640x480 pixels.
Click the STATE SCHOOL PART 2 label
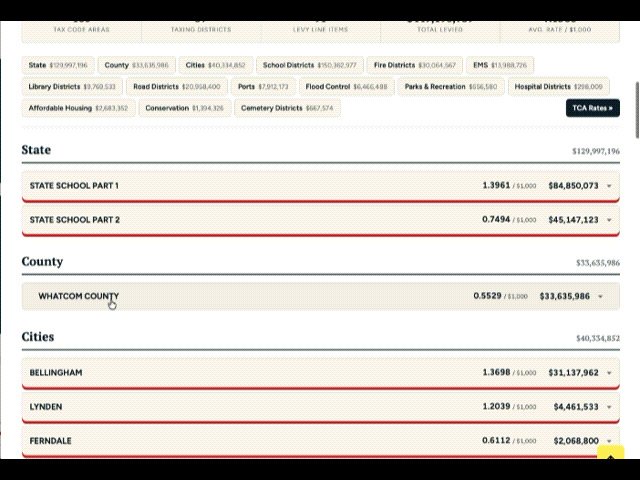(x=75, y=220)
